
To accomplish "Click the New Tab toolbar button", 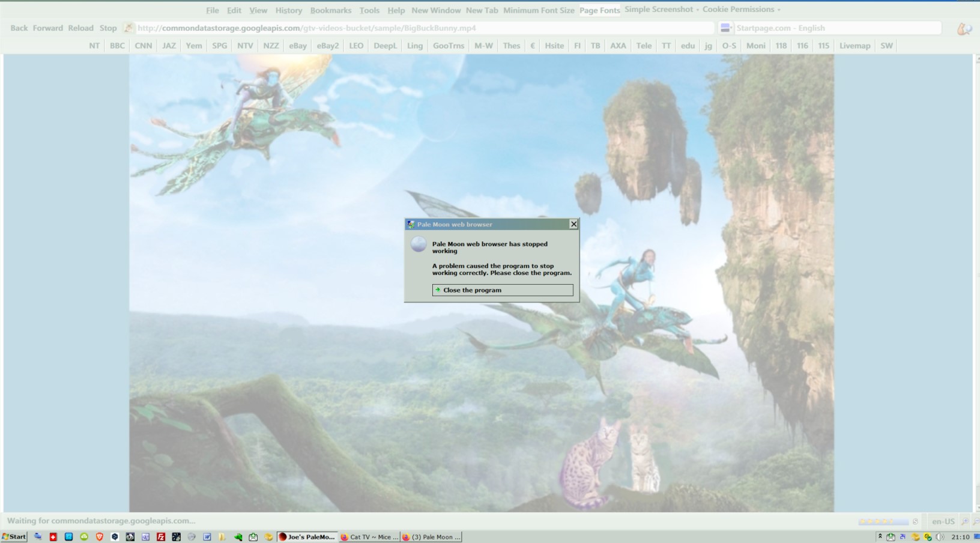I will (x=482, y=10).
